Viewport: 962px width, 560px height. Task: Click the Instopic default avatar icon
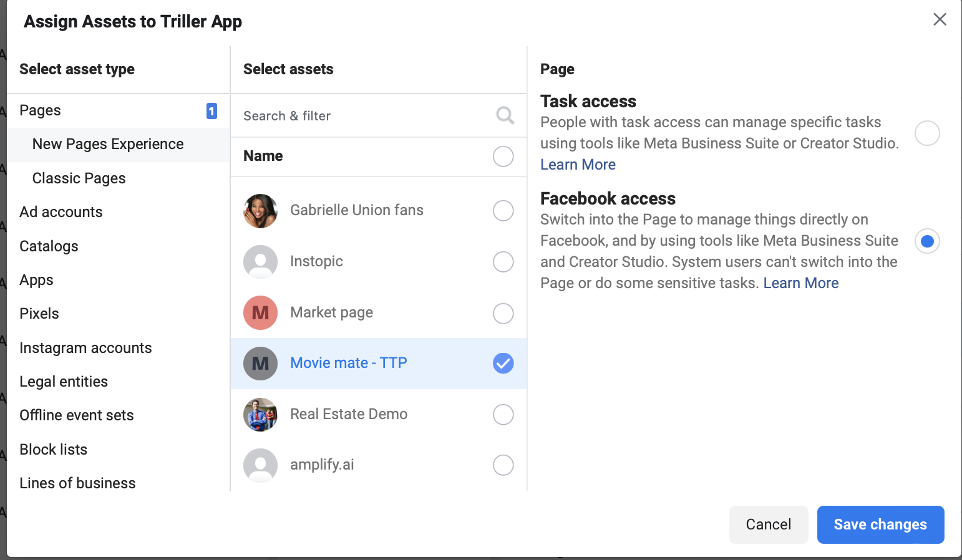tap(260, 262)
